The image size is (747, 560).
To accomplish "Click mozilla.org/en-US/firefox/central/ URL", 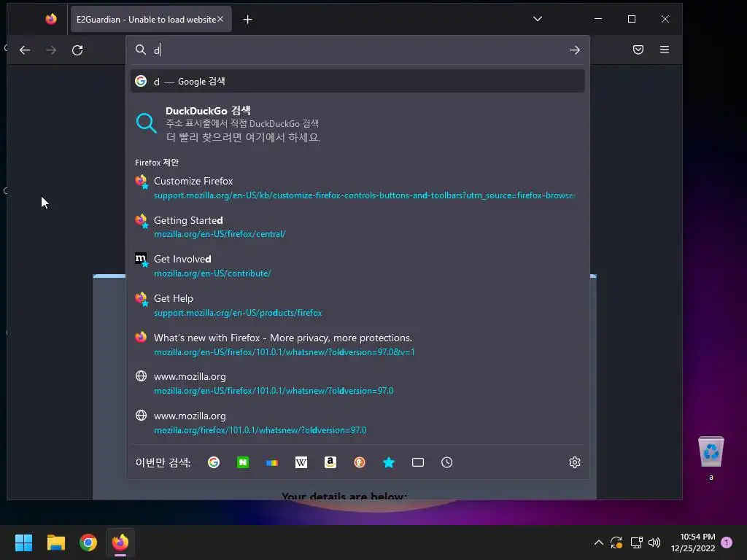I will coord(220,234).
